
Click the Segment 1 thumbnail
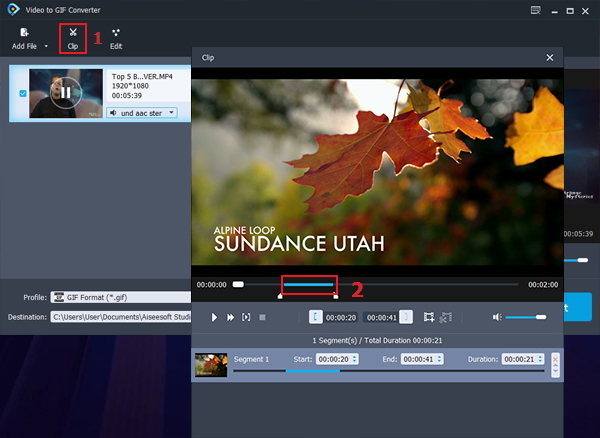click(210, 364)
